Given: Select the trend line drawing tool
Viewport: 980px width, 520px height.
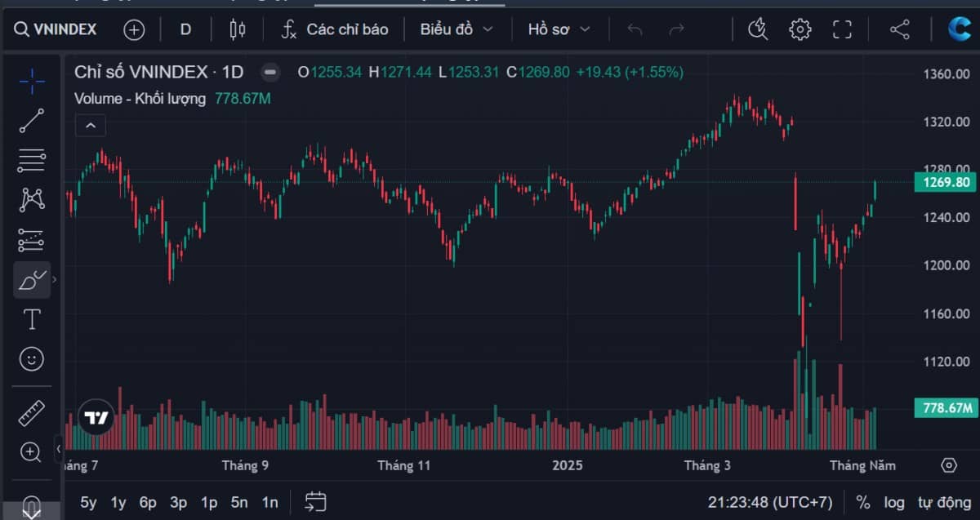Looking at the screenshot, I should [32, 121].
